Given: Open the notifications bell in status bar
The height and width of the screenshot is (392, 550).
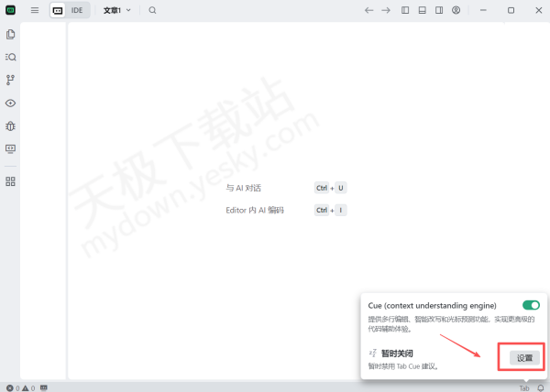Looking at the screenshot, I should point(540,387).
